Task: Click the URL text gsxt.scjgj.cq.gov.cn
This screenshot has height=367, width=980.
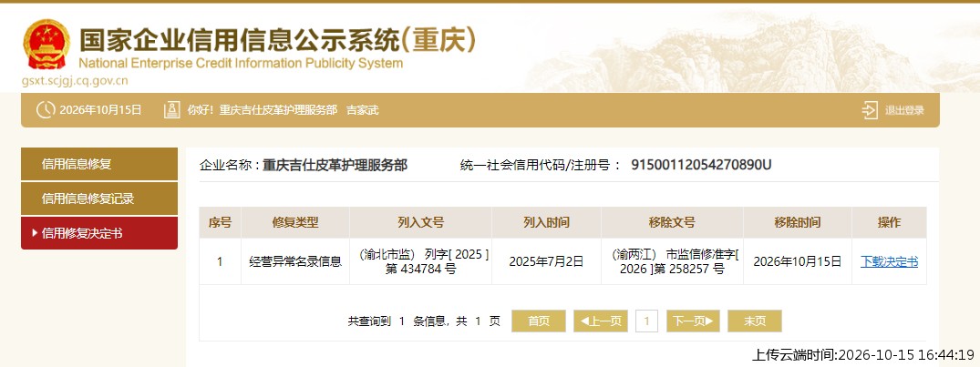Action: click(x=75, y=80)
